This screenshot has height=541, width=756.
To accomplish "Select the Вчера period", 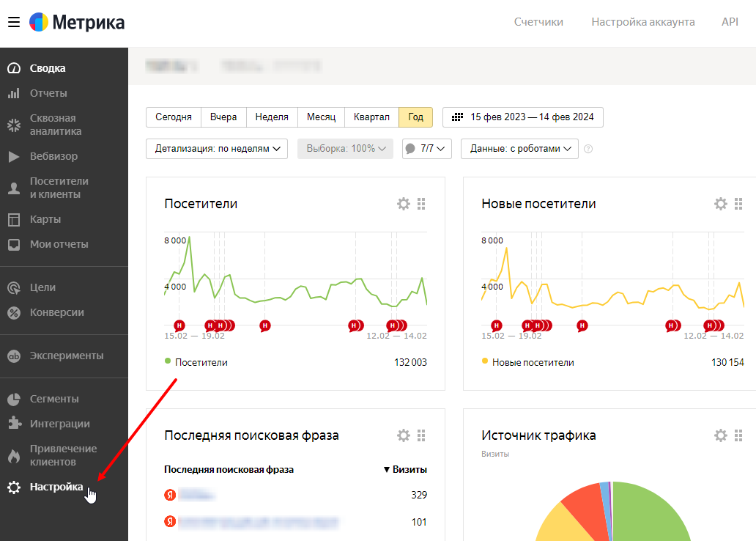I will click(223, 117).
